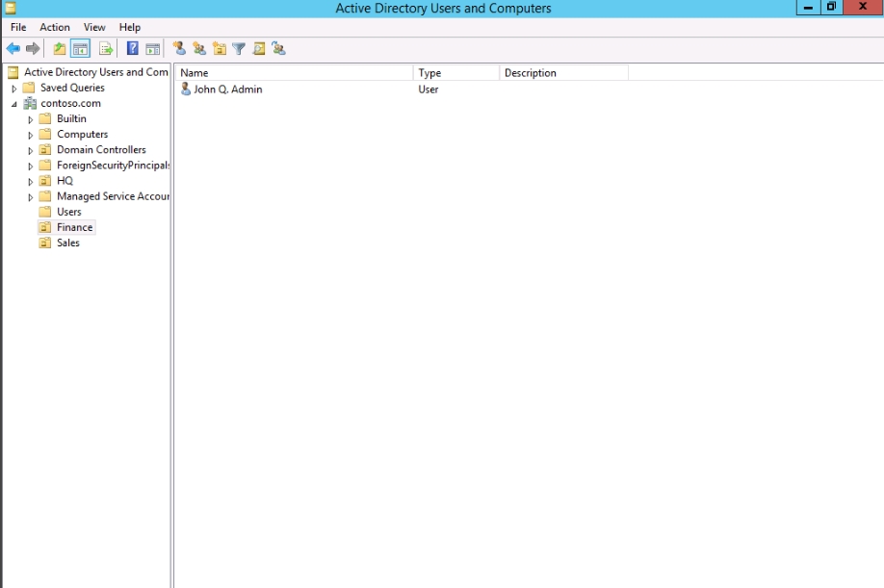
Task: Select the Sales organizational unit
Action: click(67, 243)
